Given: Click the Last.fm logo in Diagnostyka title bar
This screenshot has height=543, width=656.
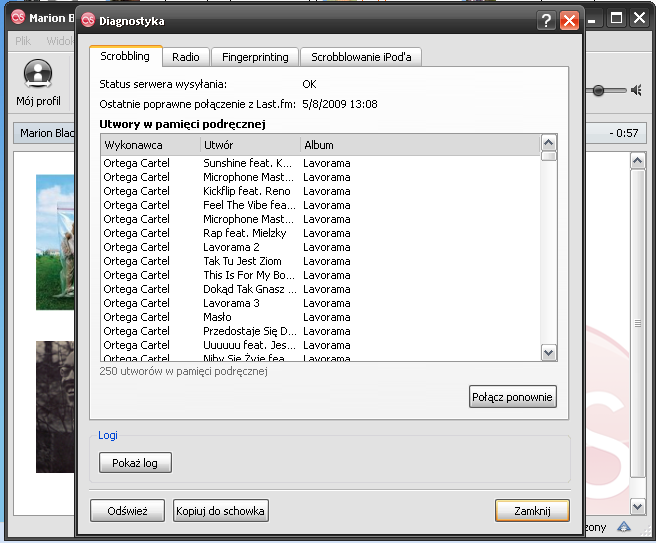Looking at the screenshot, I should tap(89, 21).
